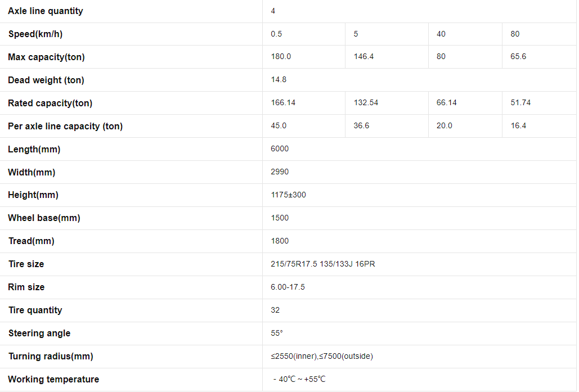
Task: Click the Axle line quantity label
Action: point(46,11)
